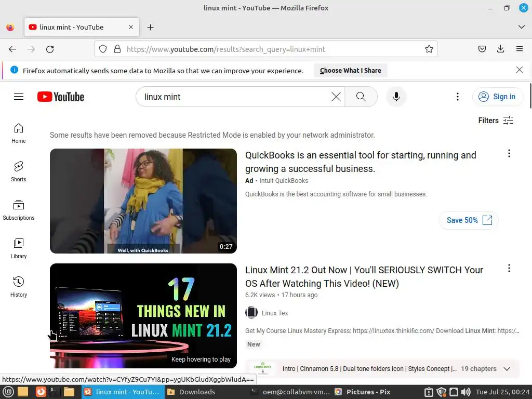The image size is (532, 399).
Task: Click the clock showing Tue Jul 25
Action: (502, 392)
